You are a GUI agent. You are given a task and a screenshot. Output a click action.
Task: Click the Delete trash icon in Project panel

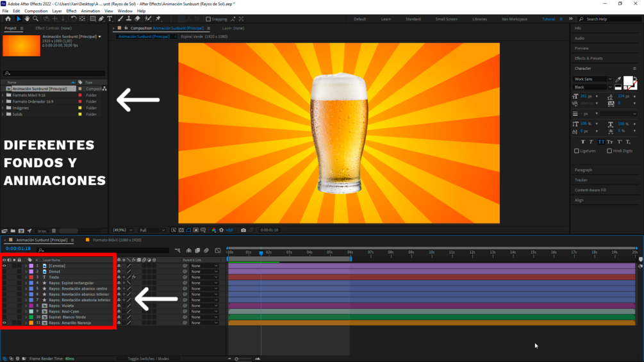click(x=54, y=231)
